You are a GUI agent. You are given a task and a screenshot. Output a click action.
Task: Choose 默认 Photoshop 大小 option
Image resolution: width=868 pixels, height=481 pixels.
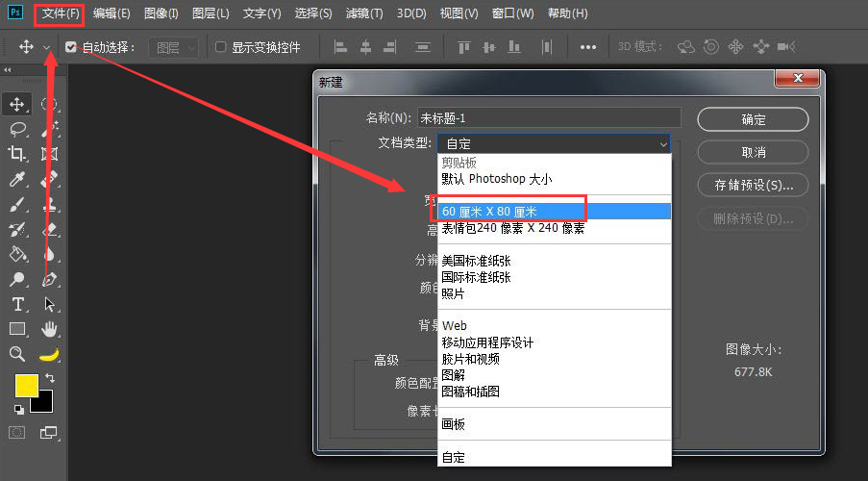pos(554,179)
